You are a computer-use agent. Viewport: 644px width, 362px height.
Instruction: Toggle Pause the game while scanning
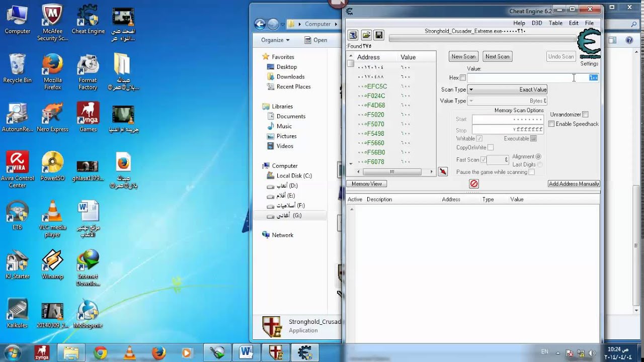tap(531, 172)
